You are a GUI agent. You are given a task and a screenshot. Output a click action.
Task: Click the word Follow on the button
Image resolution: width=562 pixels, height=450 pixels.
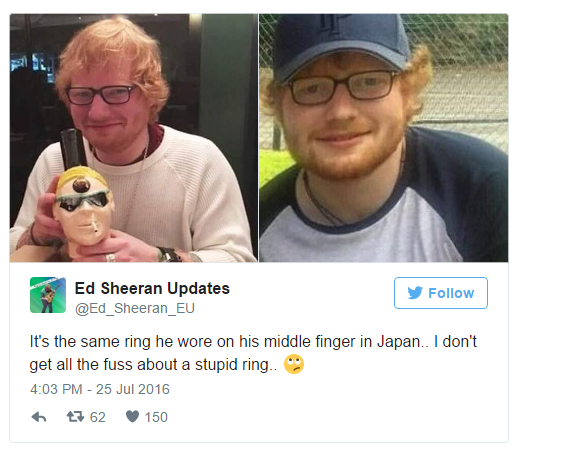coord(451,293)
